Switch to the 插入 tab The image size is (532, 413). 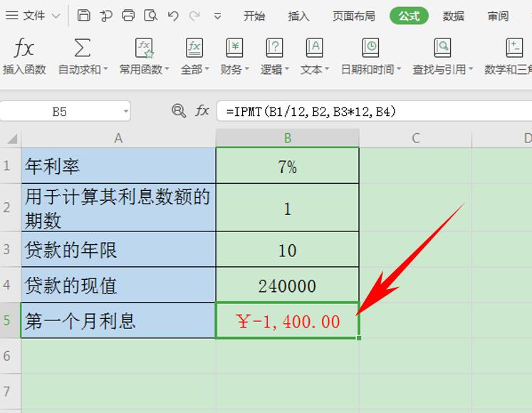[298, 16]
